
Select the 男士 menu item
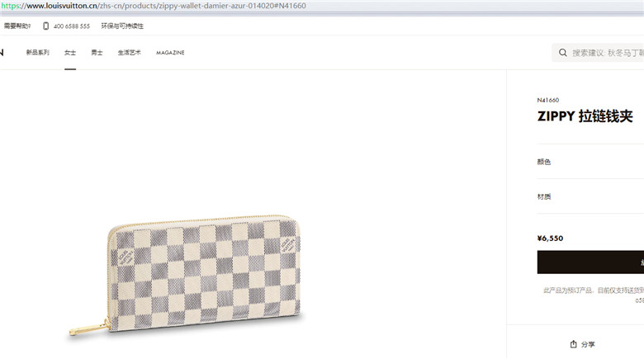coord(97,53)
